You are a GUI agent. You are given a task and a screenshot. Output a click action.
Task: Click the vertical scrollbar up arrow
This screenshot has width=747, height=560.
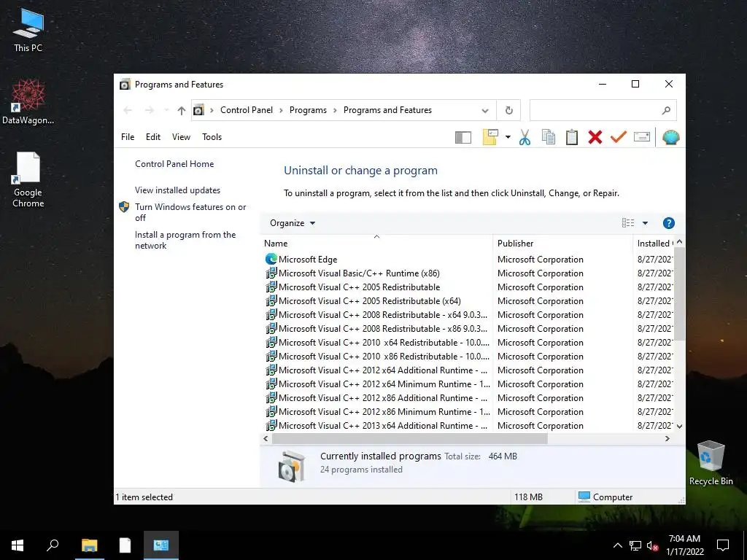coord(679,242)
